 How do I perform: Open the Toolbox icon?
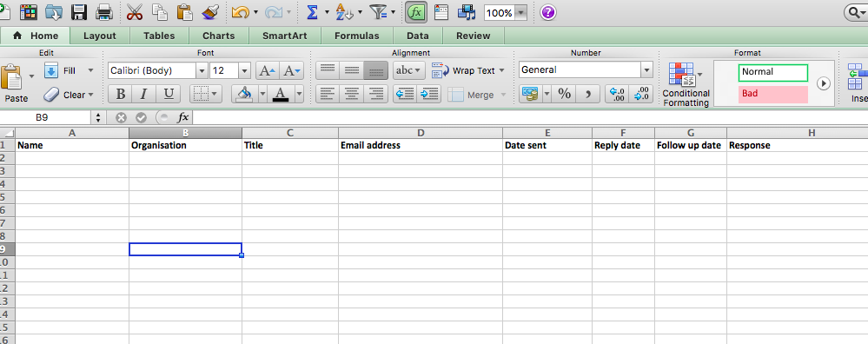click(441, 12)
